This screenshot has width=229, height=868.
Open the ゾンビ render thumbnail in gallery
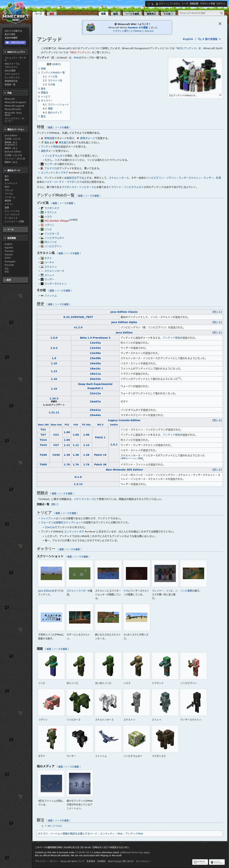pyautogui.click(x=51, y=665)
